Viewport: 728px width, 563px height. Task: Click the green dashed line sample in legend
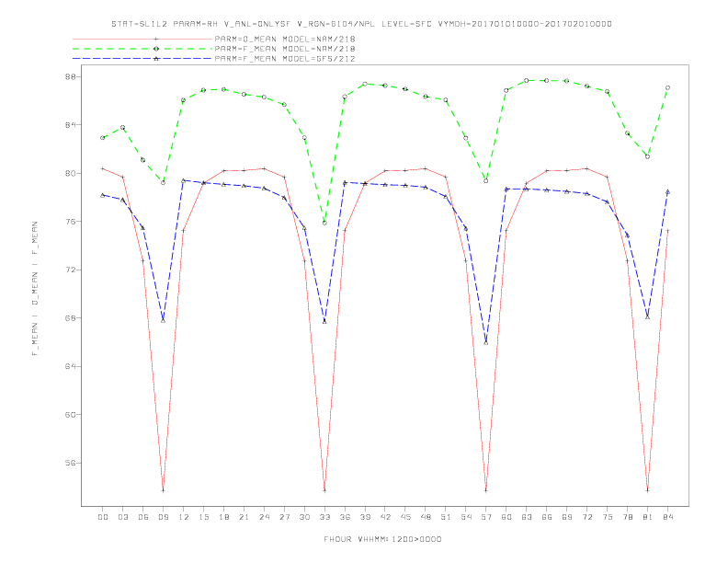coord(142,49)
